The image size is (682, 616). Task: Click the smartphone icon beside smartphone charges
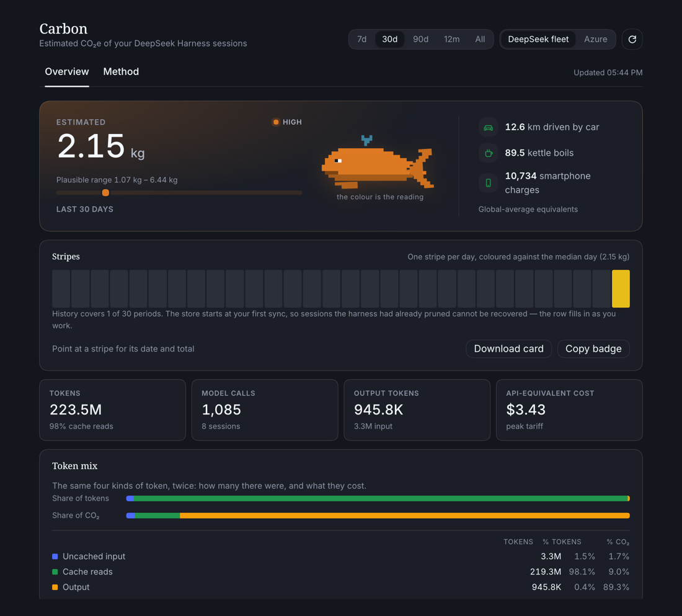(x=489, y=183)
